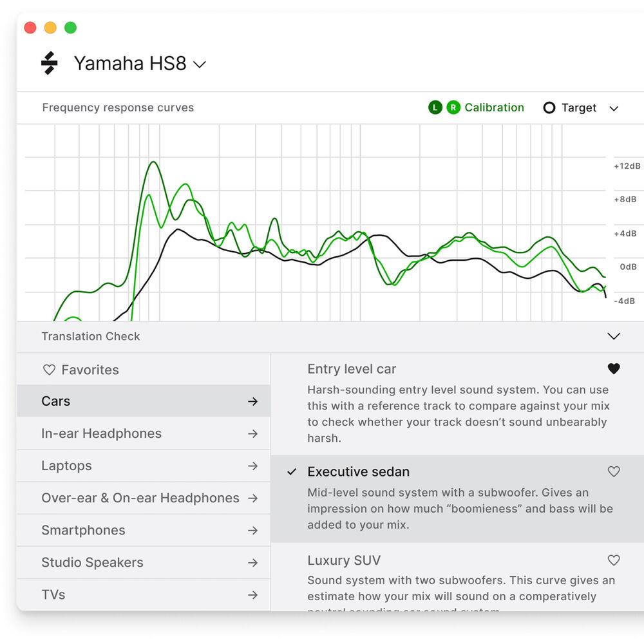
Task: Click the Cars category arrow icon
Action: point(252,401)
